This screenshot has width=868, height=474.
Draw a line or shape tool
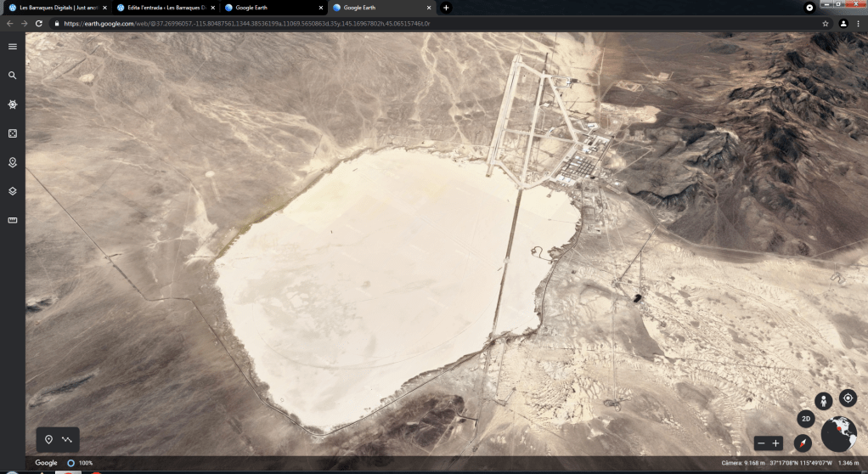[x=67, y=439]
